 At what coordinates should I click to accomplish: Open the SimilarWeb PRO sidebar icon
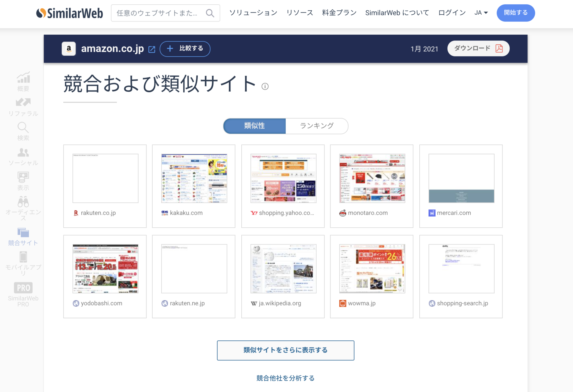coord(23,288)
